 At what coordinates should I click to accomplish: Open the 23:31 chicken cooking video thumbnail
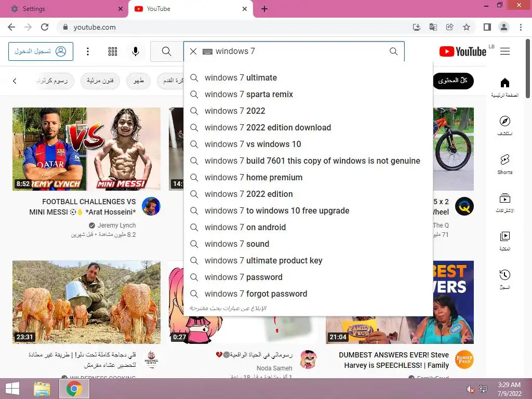pyautogui.click(x=87, y=302)
